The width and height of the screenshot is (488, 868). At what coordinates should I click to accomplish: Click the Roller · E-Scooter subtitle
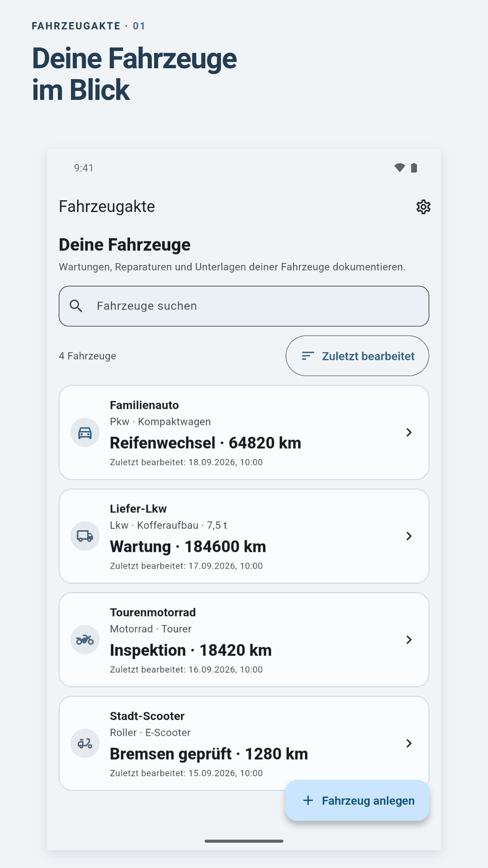click(x=150, y=732)
